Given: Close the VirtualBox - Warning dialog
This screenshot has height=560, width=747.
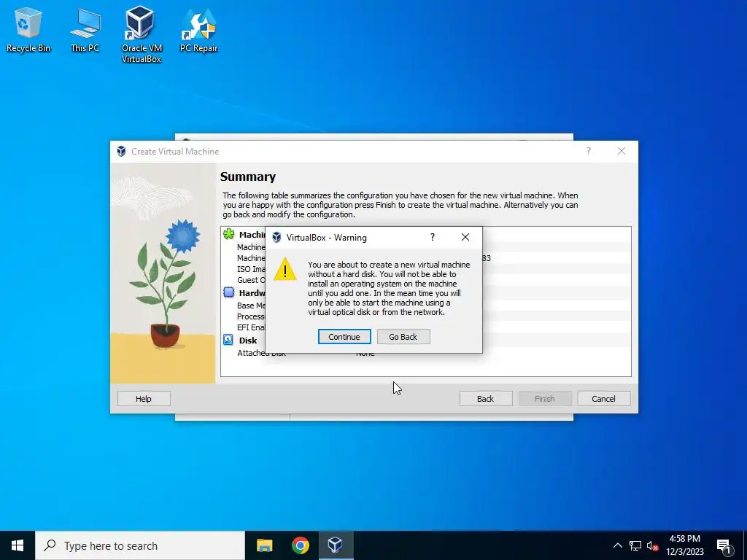Looking at the screenshot, I should [465, 237].
